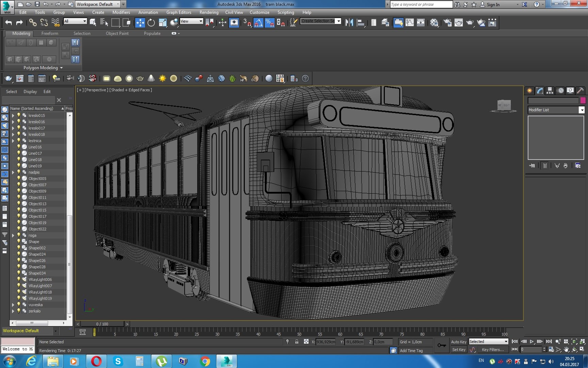Click the Select and Link tool
The image size is (588, 368).
[33, 22]
